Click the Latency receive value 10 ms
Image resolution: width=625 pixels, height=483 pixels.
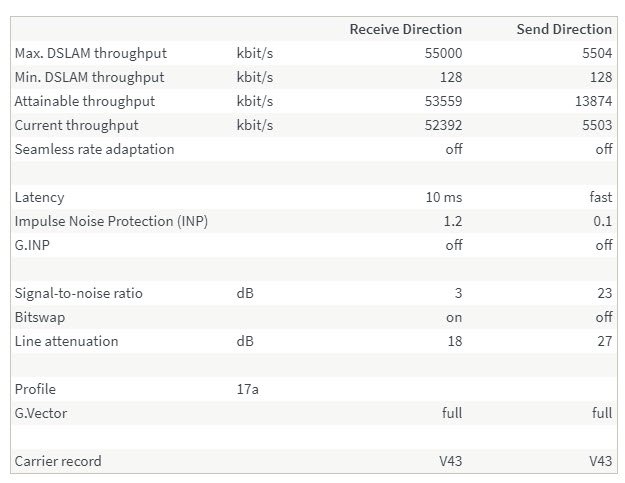tap(444, 197)
